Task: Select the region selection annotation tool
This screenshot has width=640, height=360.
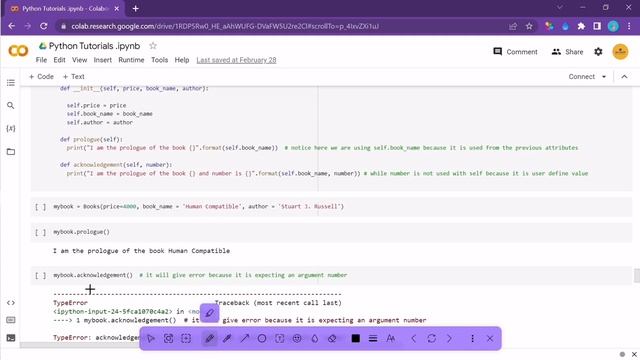Action: click(x=186, y=338)
